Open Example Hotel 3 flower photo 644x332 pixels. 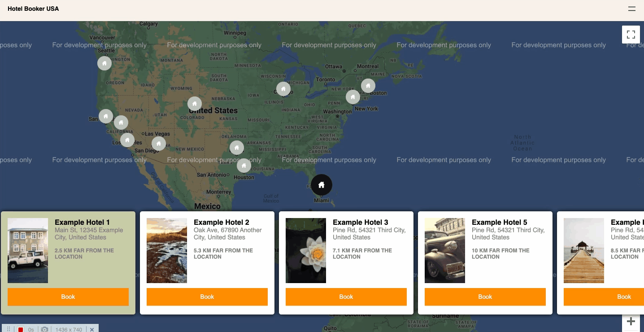(x=306, y=251)
